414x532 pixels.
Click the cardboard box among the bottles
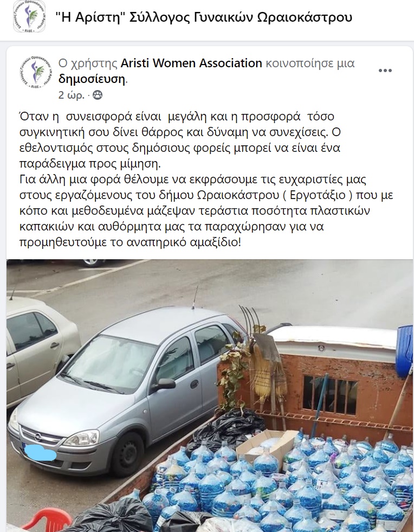tap(267, 444)
